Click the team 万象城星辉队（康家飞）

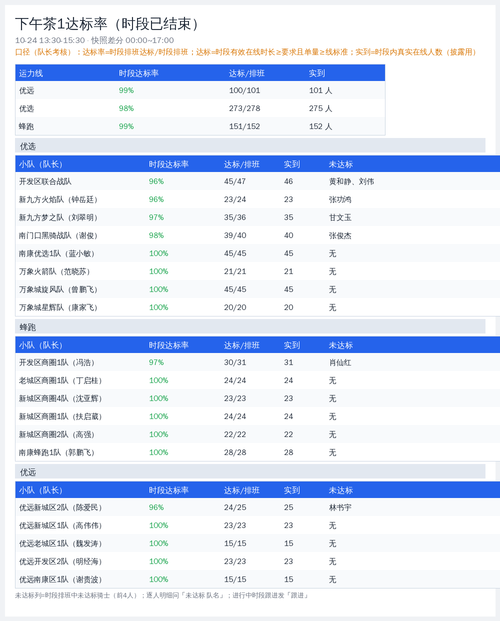click(58, 308)
